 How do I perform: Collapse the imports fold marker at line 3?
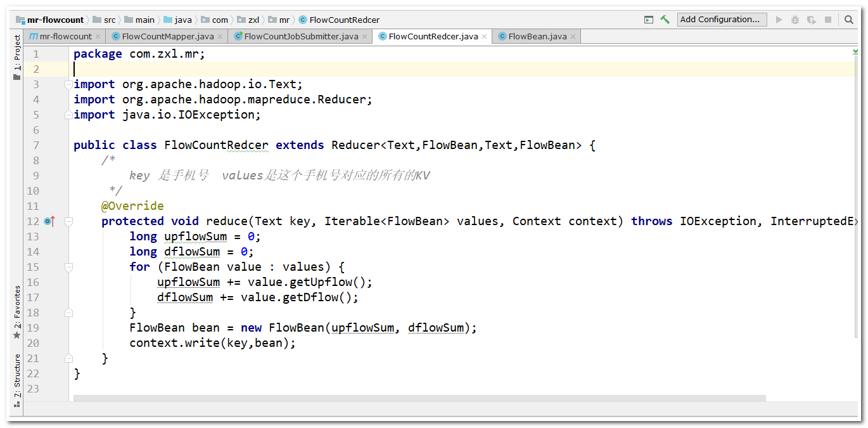(x=68, y=84)
